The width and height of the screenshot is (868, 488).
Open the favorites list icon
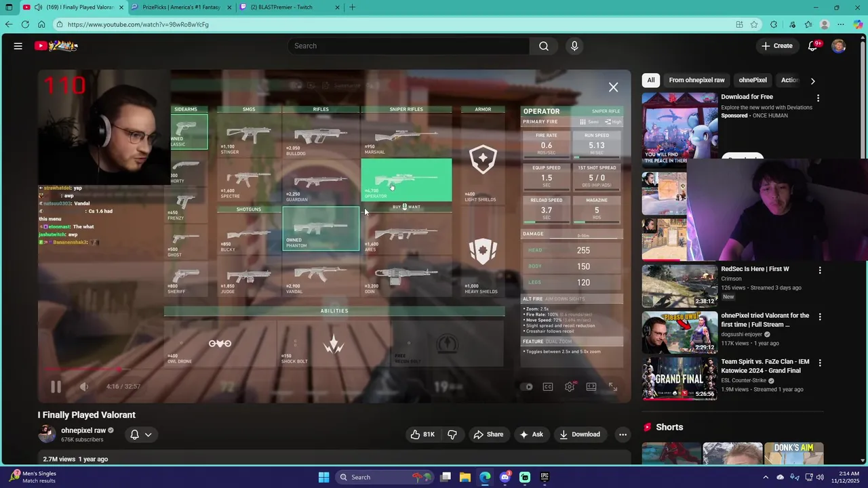pos(808,24)
